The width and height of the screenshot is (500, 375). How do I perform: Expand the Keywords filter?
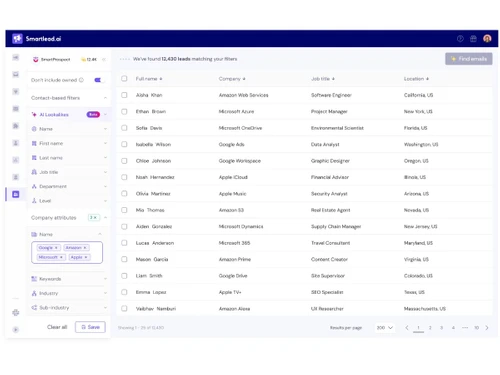(105, 279)
